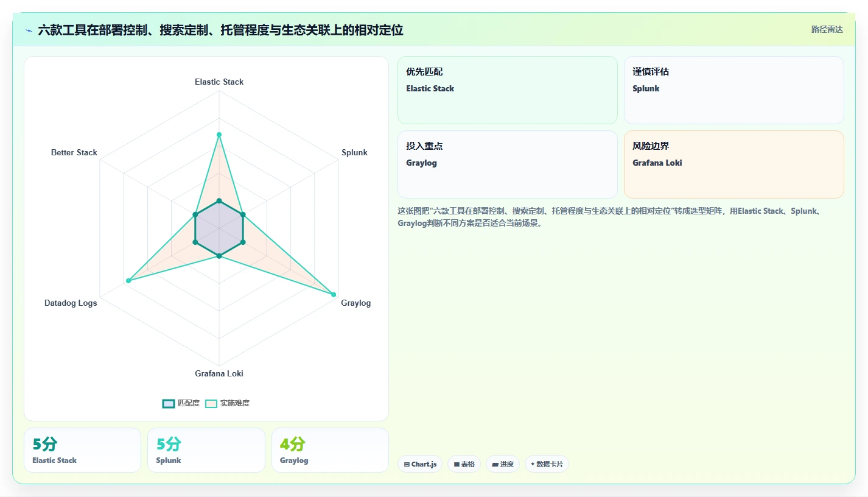Click the 4分 Graylog score card
The image size is (868, 497).
click(x=330, y=450)
